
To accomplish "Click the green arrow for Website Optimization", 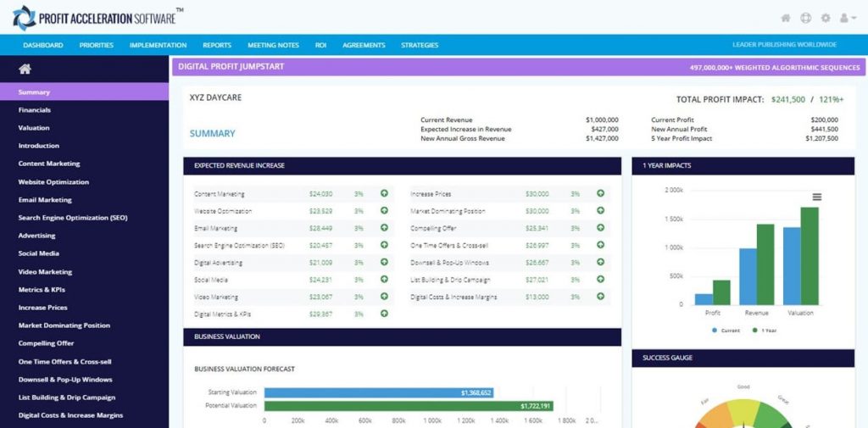I will (x=384, y=210).
